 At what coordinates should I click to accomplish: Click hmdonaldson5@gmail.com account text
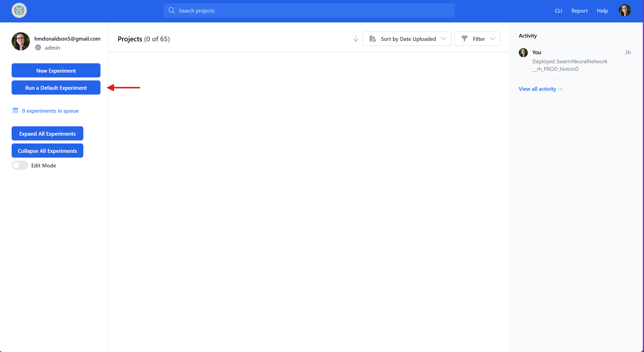(67, 39)
